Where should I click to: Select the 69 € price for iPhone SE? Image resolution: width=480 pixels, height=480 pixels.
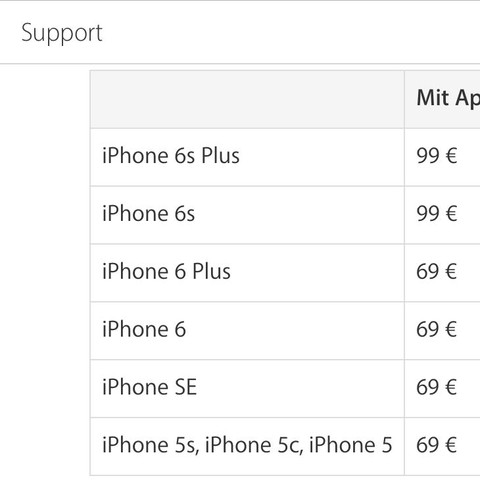(437, 387)
